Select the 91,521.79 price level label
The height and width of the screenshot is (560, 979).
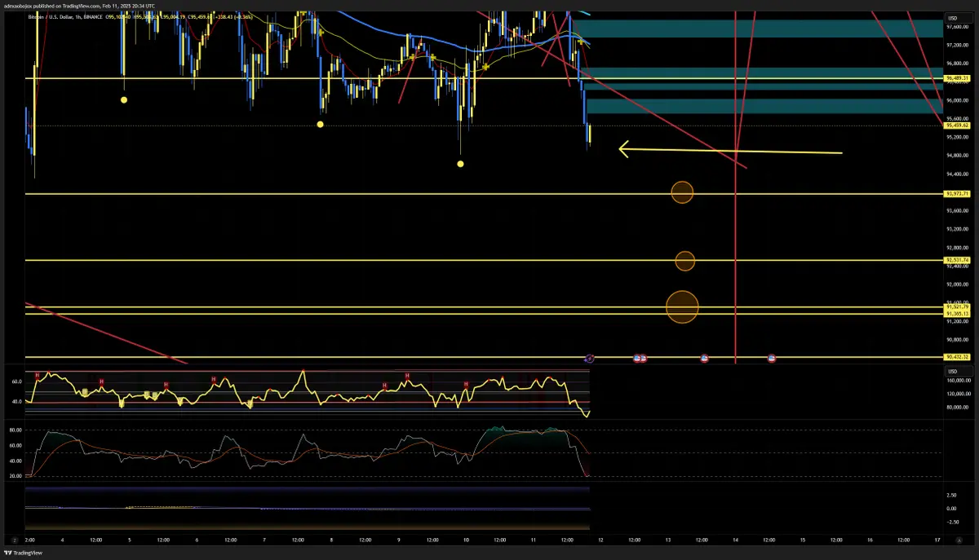[x=956, y=306]
